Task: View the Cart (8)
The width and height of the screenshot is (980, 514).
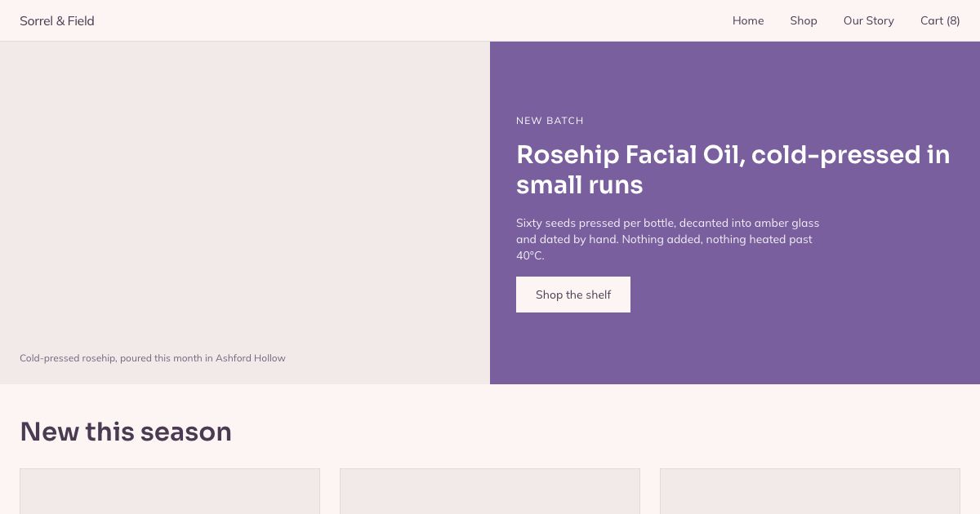Action: pyautogui.click(x=940, y=20)
